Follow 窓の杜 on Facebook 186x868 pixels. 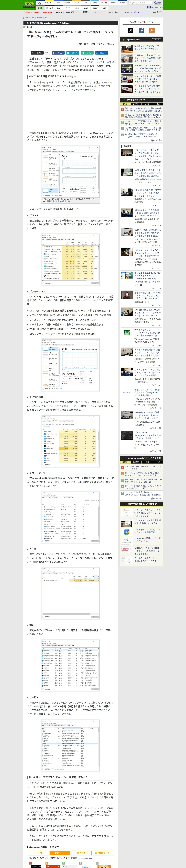click(141, 30)
